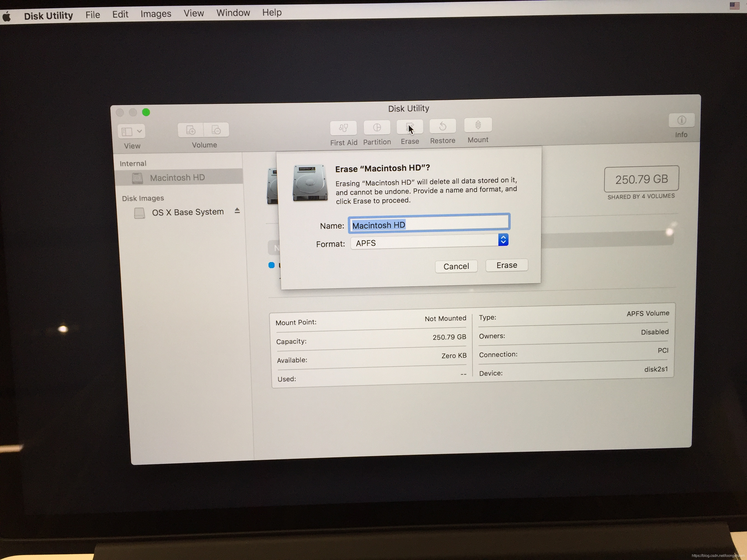Select Macintosh HD in the sidebar
Image resolution: width=747 pixels, height=560 pixels.
pos(179,177)
